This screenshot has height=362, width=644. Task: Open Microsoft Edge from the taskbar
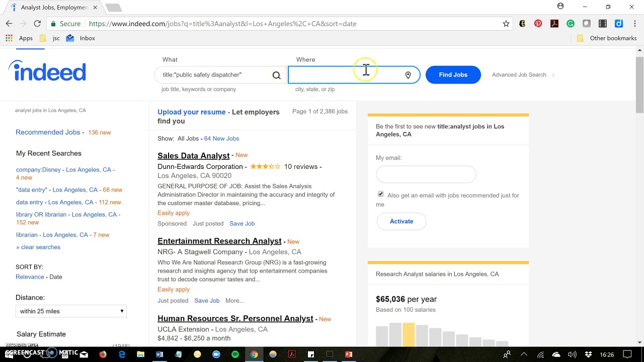tap(122, 354)
